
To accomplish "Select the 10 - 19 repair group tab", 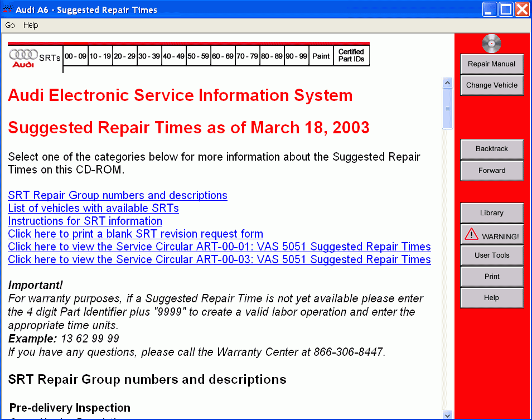I will point(100,56).
